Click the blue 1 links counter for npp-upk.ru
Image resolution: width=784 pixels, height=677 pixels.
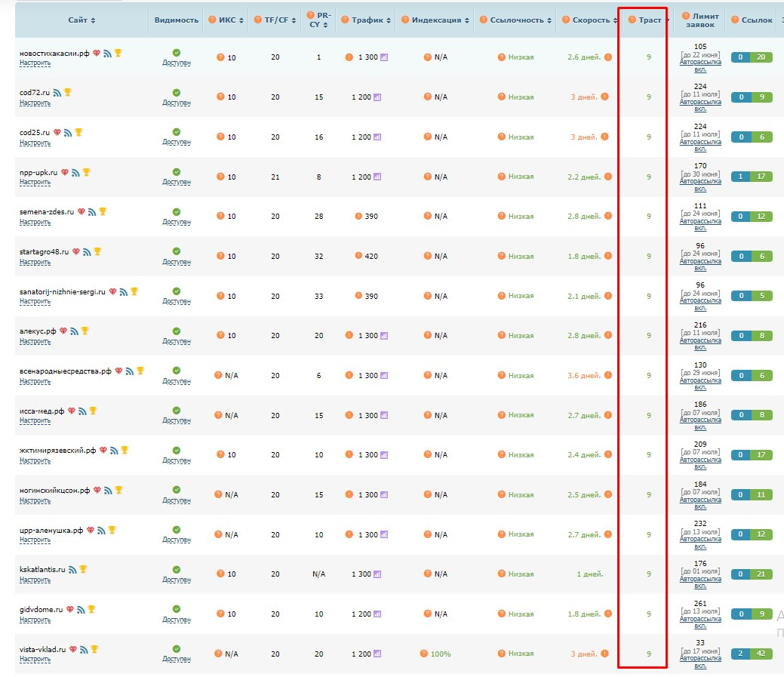point(740,177)
